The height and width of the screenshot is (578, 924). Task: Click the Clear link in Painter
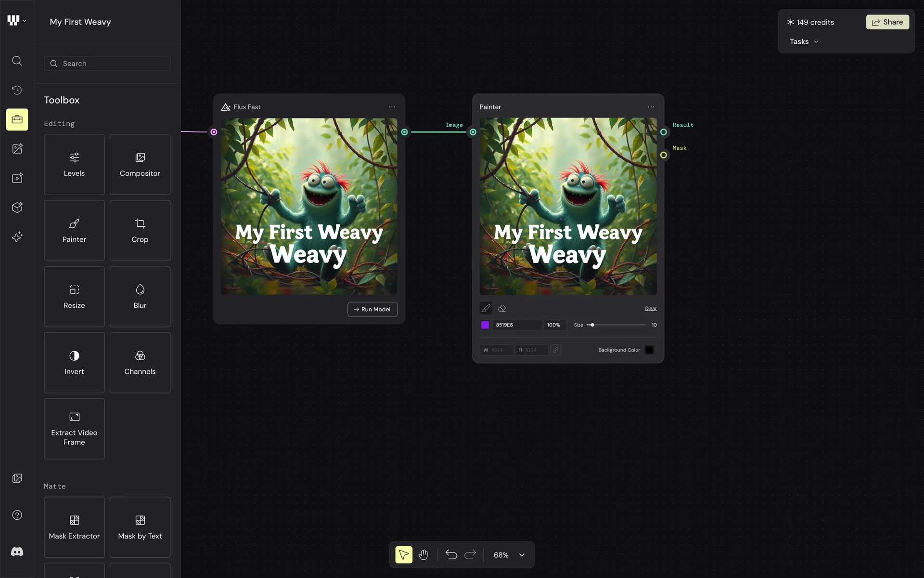click(x=650, y=308)
